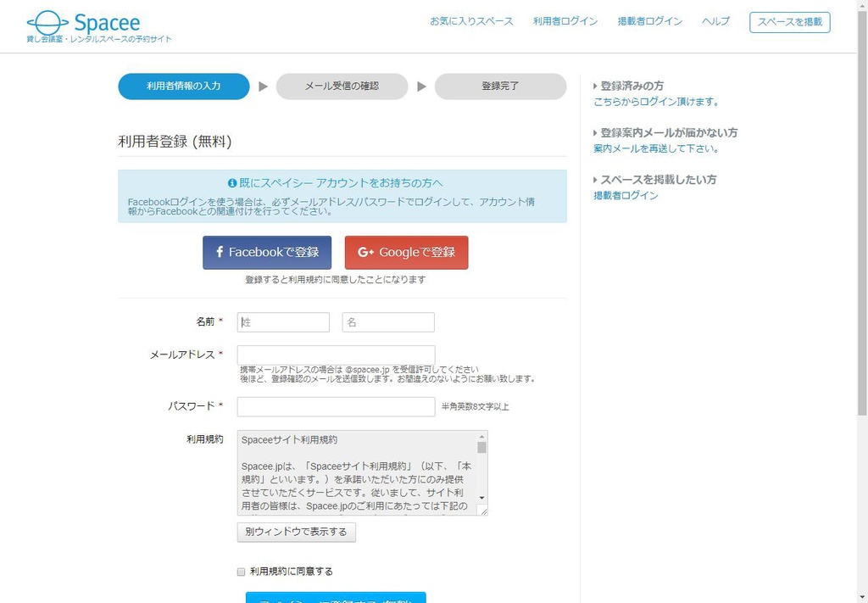
Task: Select the 利用者情報の入力 step pill
Action: pos(184,87)
